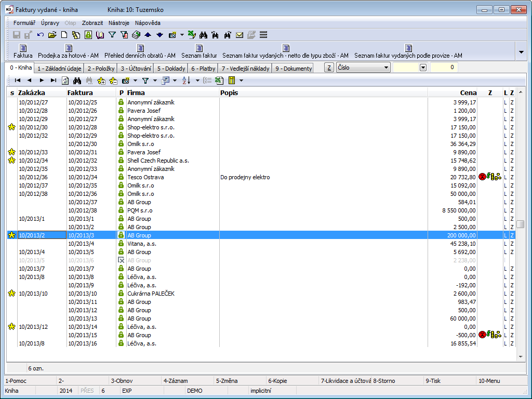This screenshot has width=532, height=399.
Task: Switch to the 2 - Položky tab
Action: [101, 69]
